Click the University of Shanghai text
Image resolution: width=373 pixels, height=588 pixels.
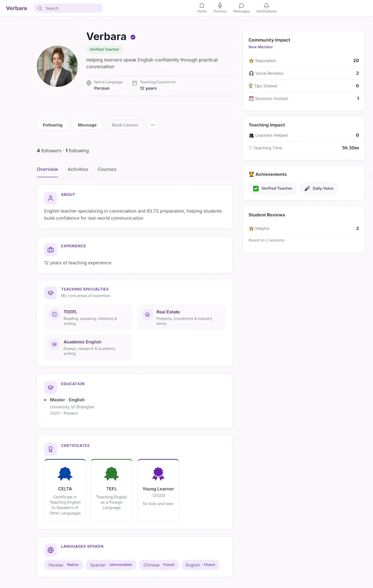[x=72, y=407]
